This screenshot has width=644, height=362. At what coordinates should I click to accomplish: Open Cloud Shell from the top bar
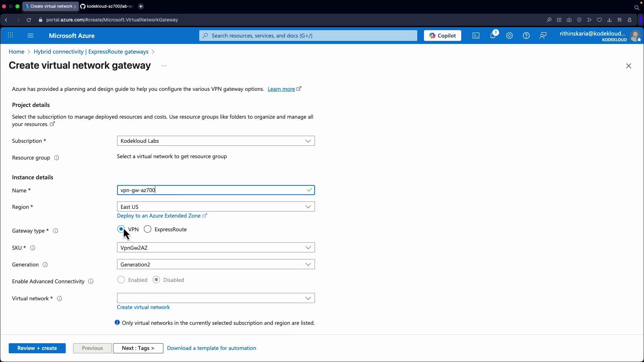tap(476, 36)
